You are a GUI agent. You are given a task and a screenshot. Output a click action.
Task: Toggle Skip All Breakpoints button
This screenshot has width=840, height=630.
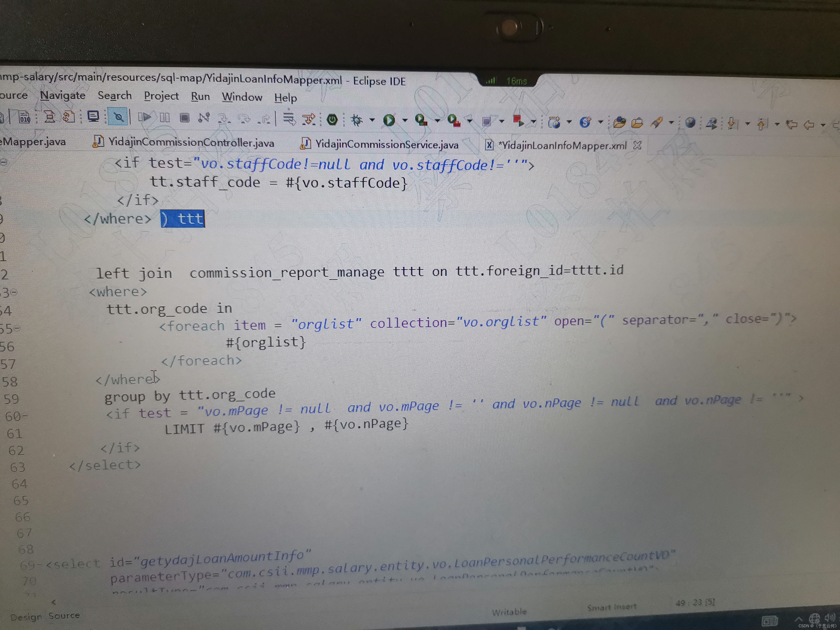pos(118,117)
